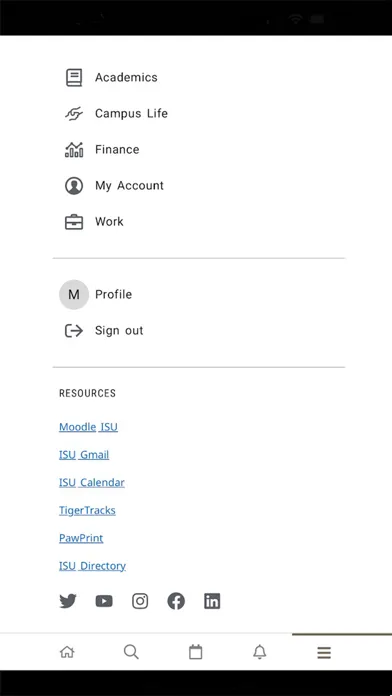Follow the ISU Calendar link

(x=92, y=482)
